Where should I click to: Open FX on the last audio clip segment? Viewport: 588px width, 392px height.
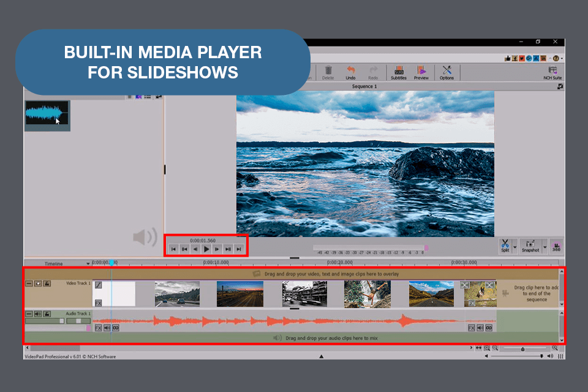pyautogui.click(x=472, y=328)
